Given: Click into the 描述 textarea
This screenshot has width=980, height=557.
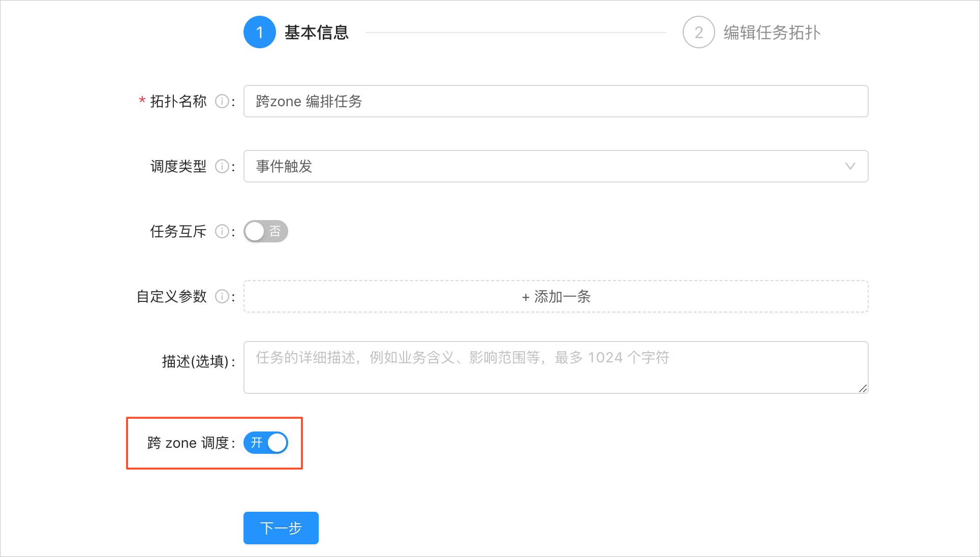Looking at the screenshot, I should (x=556, y=367).
